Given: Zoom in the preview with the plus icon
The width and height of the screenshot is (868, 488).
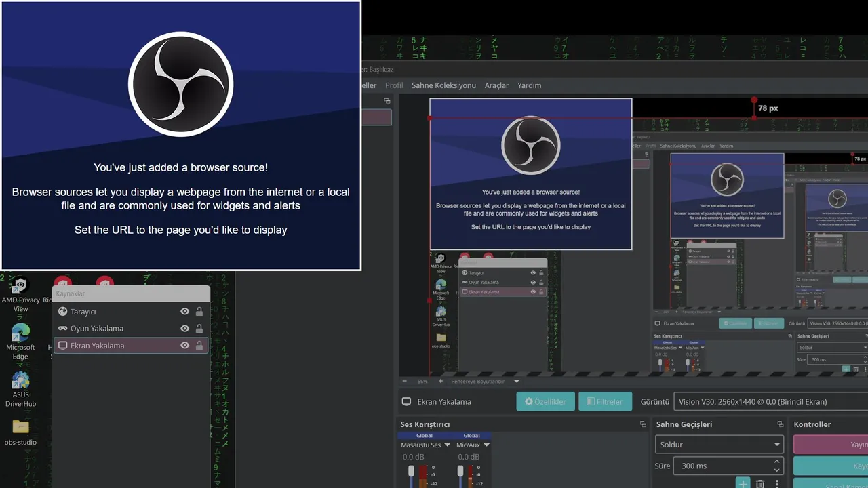Looking at the screenshot, I should [441, 382].
